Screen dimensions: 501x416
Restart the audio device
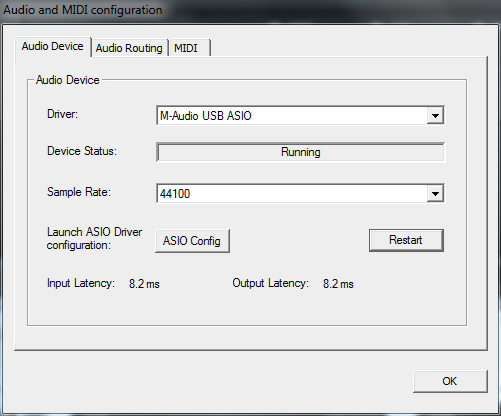(406, 240)
